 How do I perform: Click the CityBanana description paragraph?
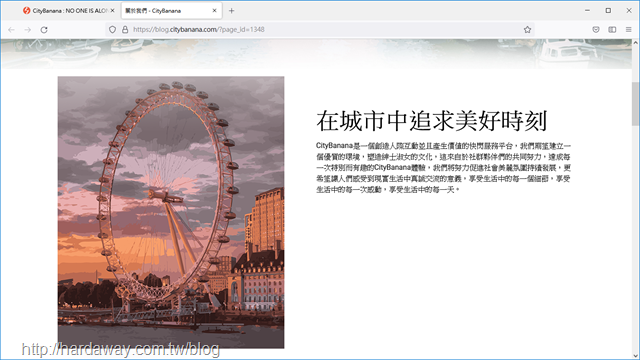443,167
